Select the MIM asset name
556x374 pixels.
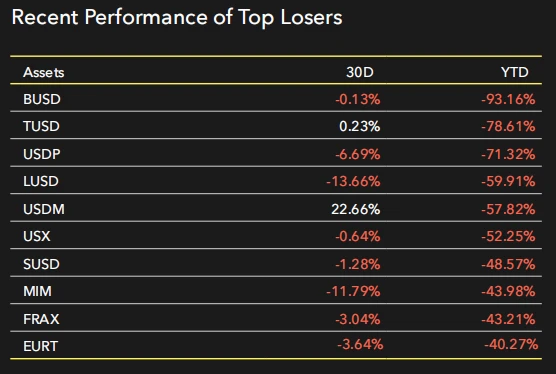(37, 291)
